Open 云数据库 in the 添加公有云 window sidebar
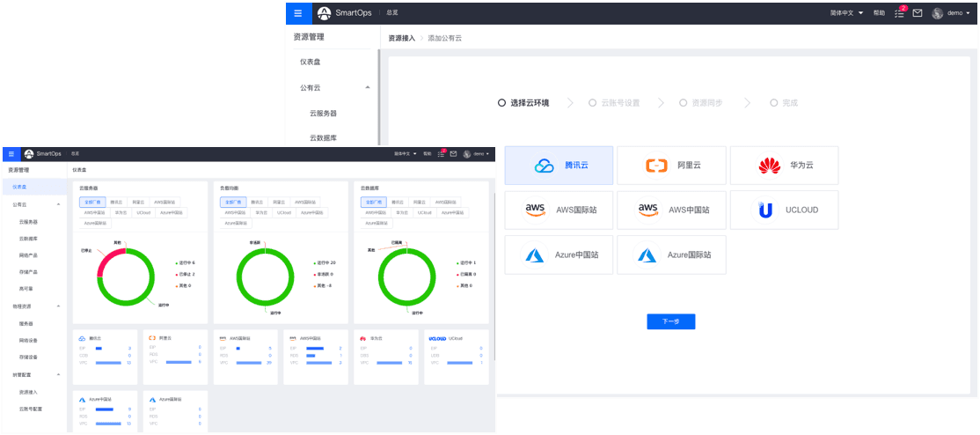Screen dimensions: 980x435 pos(323,138)
